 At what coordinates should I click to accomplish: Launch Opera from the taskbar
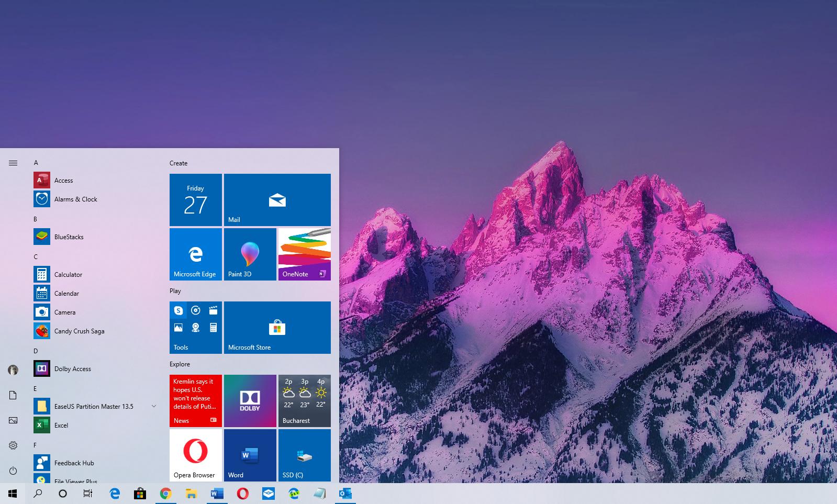tap(242, 494)
